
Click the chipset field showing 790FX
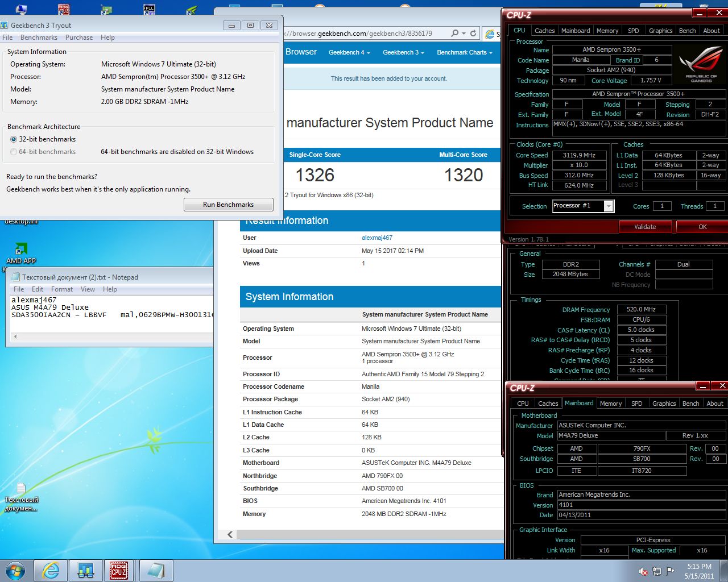click(642, 448)
